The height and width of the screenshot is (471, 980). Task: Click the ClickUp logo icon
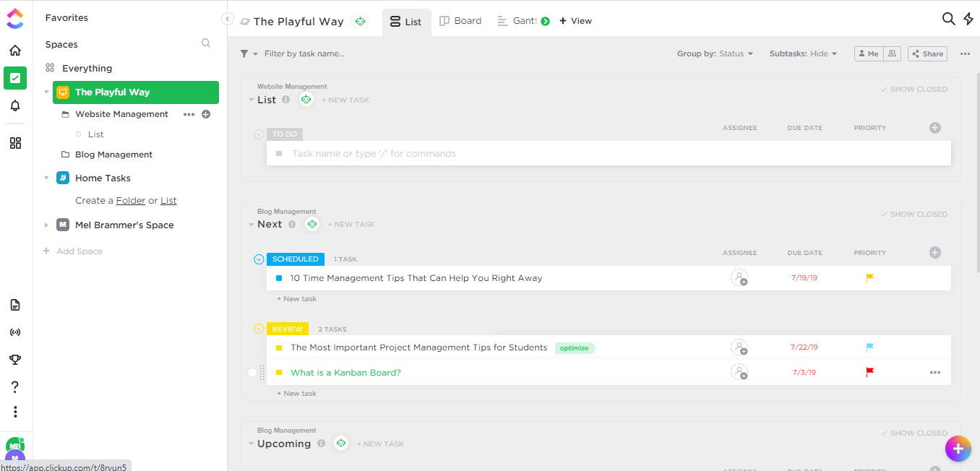pos(15,18)
